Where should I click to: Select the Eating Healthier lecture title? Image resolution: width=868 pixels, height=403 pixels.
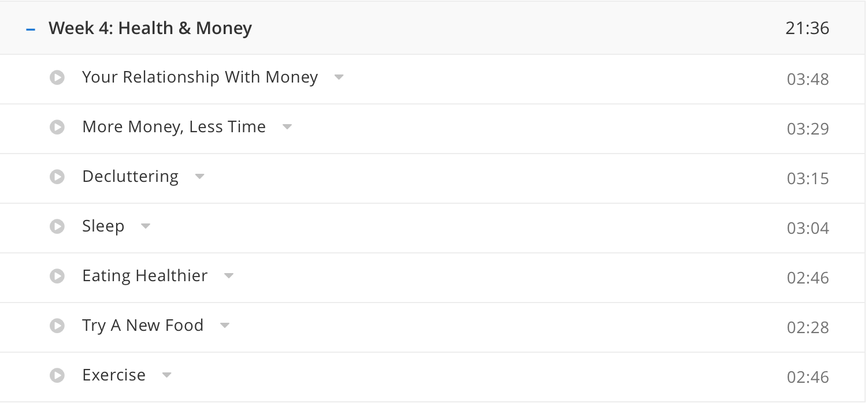tap(145, 276)
